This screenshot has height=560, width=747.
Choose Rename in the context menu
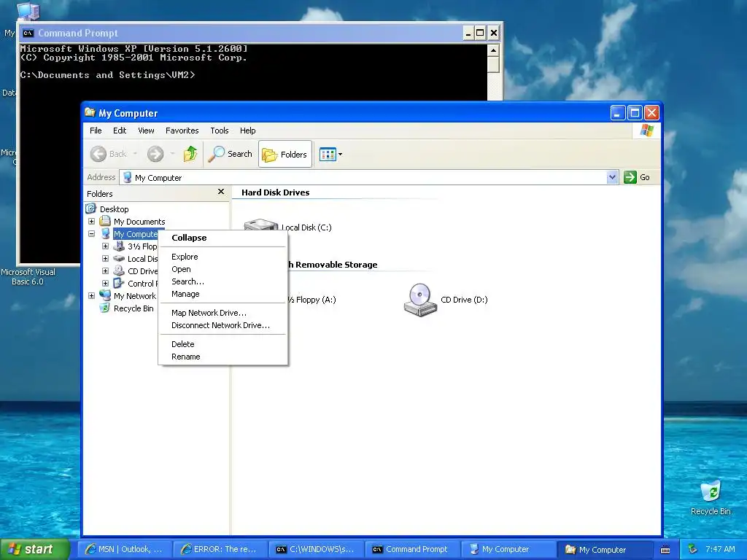click(x=223, y=357)
